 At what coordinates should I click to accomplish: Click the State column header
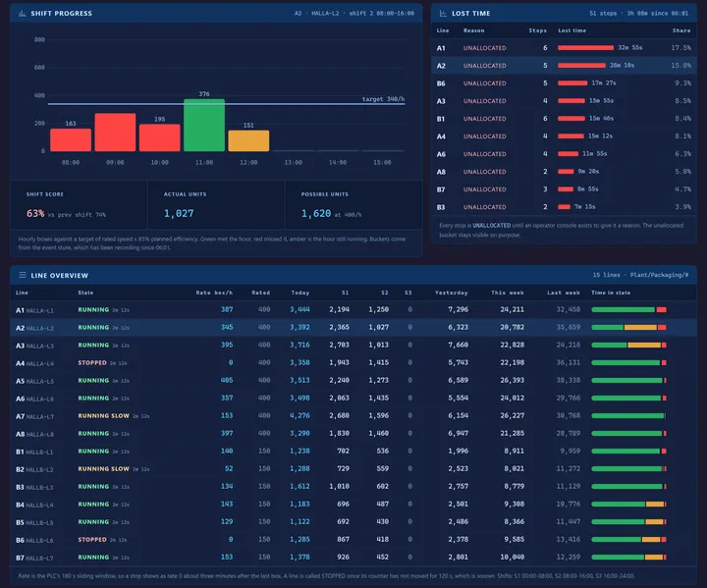(85, 293)
